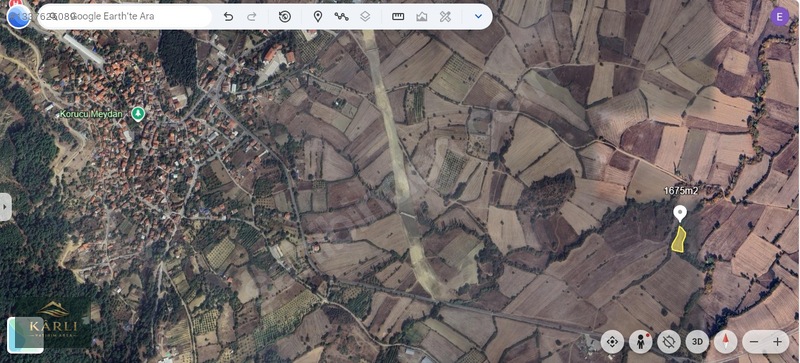Image resolution: width=800 pixels, height=363 pixels.
Task: Redo the last undone action
Action: point(252,16)
